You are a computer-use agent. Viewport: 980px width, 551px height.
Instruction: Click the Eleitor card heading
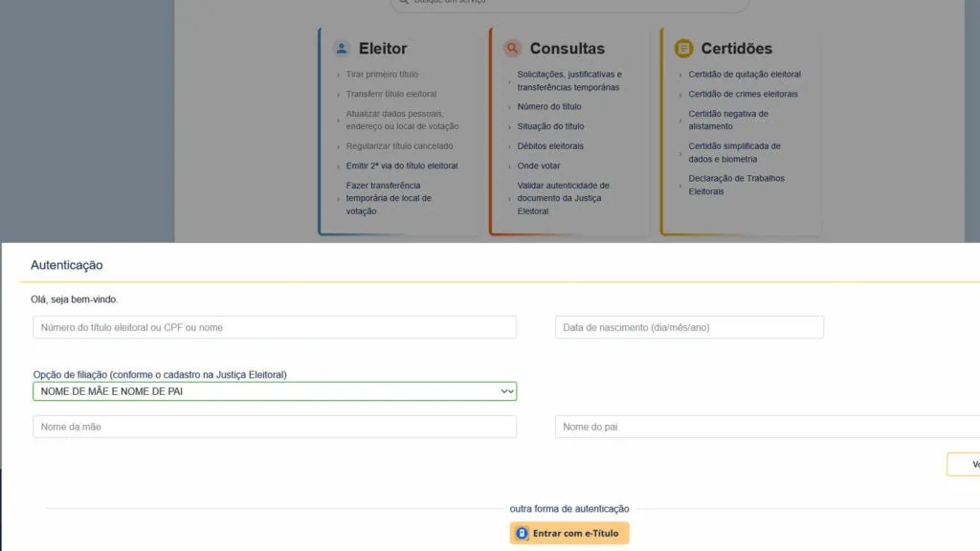383,48
